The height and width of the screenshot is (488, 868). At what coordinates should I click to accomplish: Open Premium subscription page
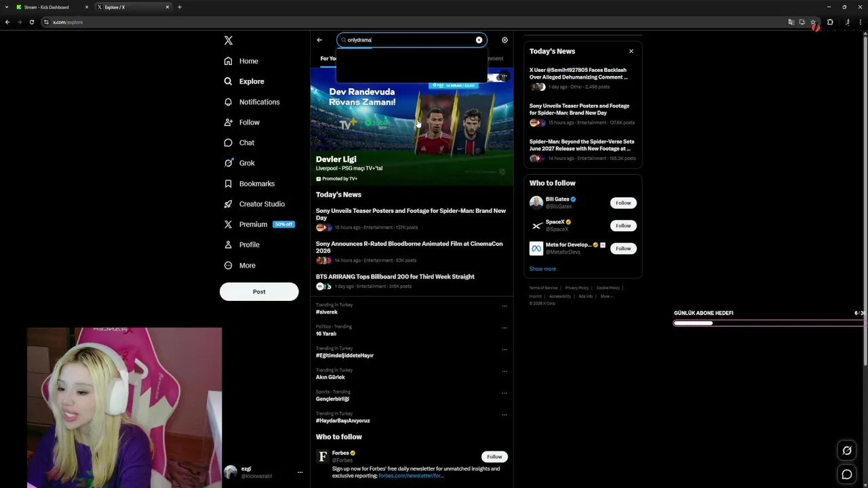[x=258, y=224]
